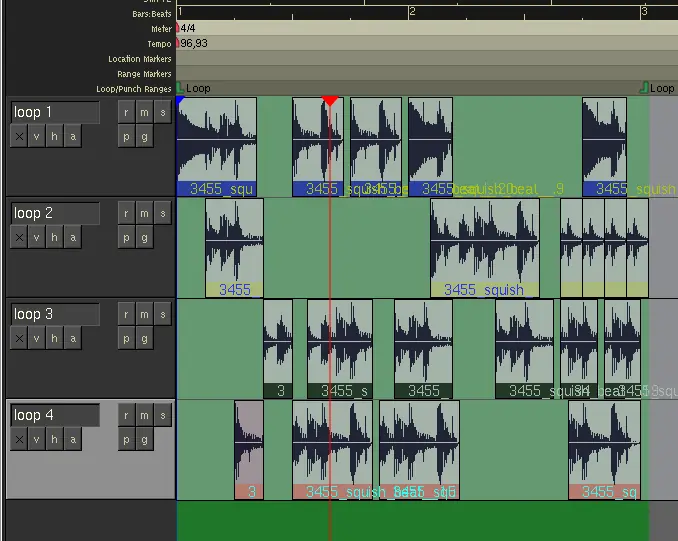Open visual options (v) on loop 2
Screen dimensions: 678x541
click(36, 238)
